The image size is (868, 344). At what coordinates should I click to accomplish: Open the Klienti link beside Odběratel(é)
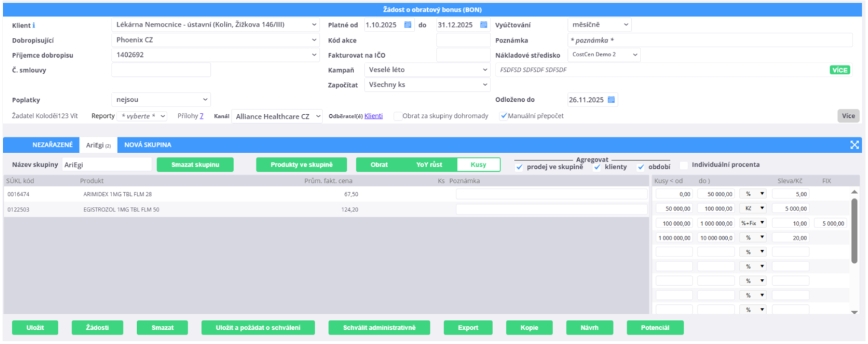coord(373,116)
